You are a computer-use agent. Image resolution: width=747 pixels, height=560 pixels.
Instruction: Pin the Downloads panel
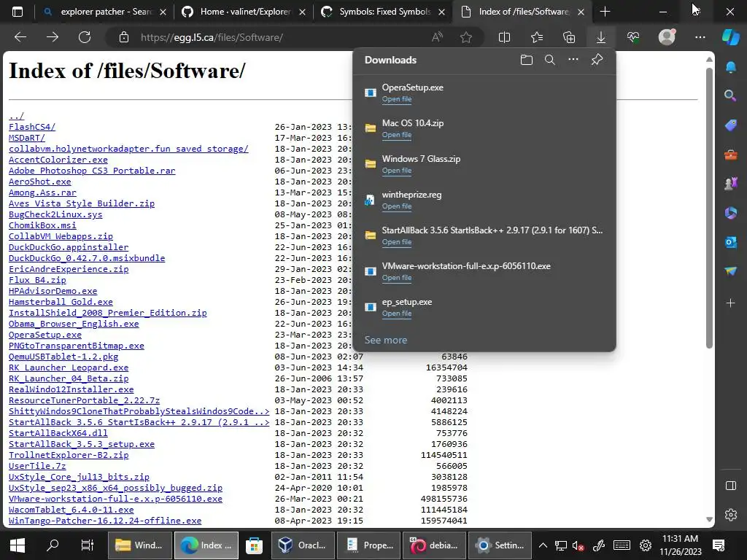pyautogui.click(x=597, y=60)
